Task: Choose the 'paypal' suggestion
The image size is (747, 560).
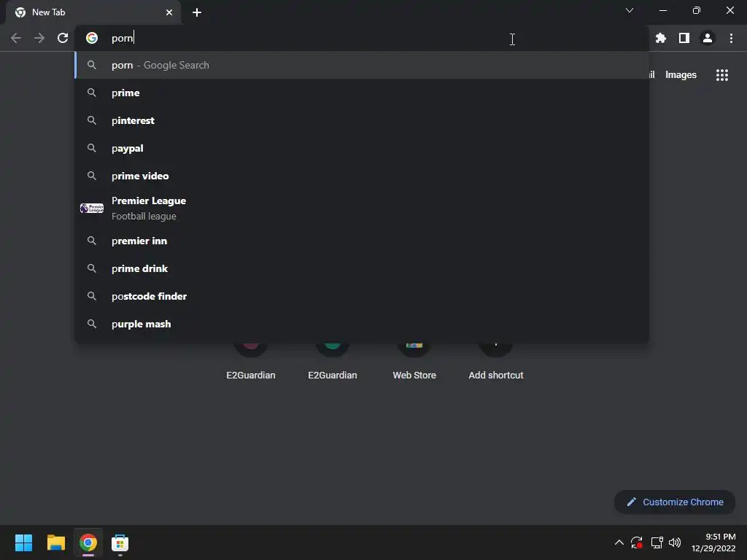Action: click(362, 148)
